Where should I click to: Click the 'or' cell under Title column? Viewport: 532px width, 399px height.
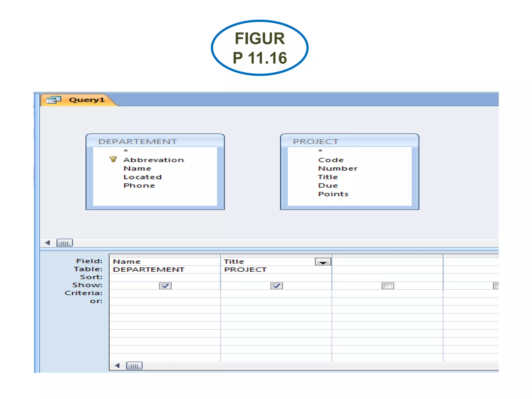coord(276,302)
